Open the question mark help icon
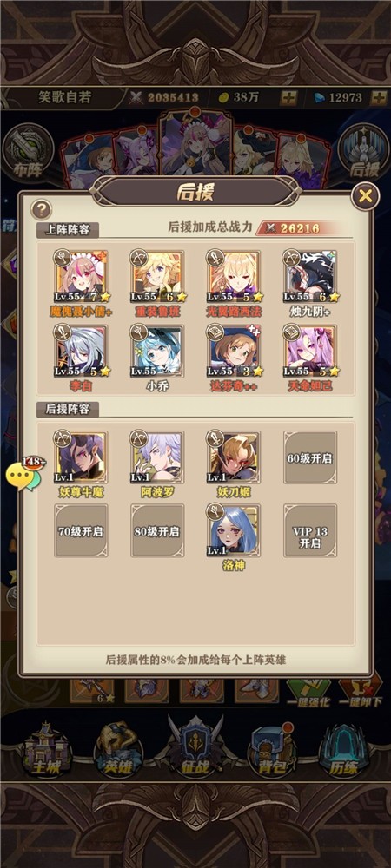Viewport: 391px width, 868px height. coord(41,209)
